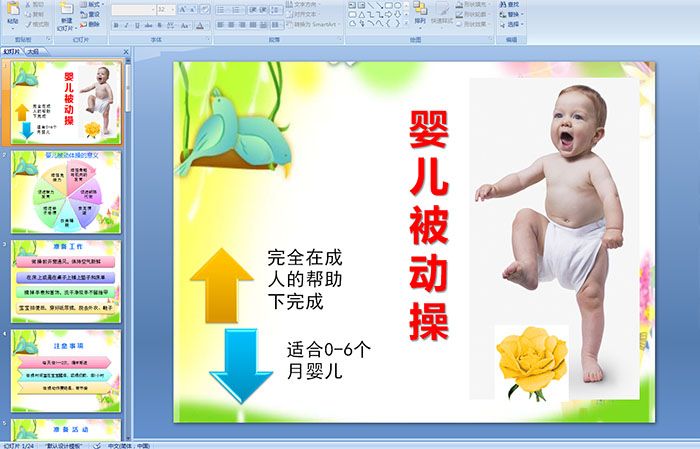Open Font group dialog launcher

[x=208, y=39]
